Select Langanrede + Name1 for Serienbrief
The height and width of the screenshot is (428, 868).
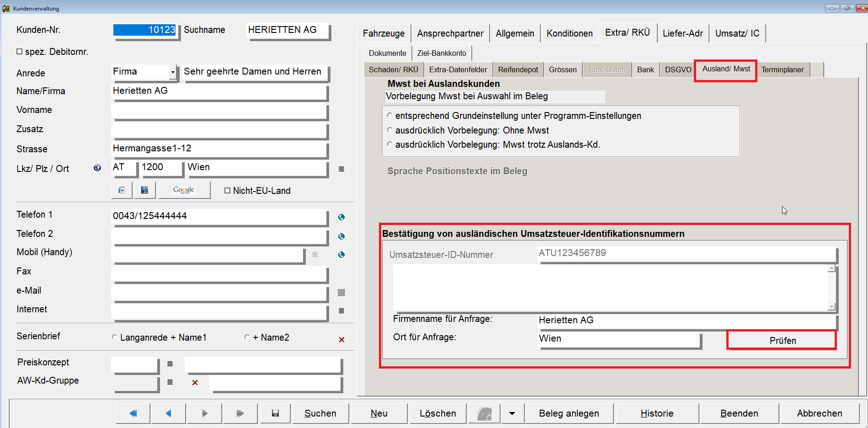[115, 337]
